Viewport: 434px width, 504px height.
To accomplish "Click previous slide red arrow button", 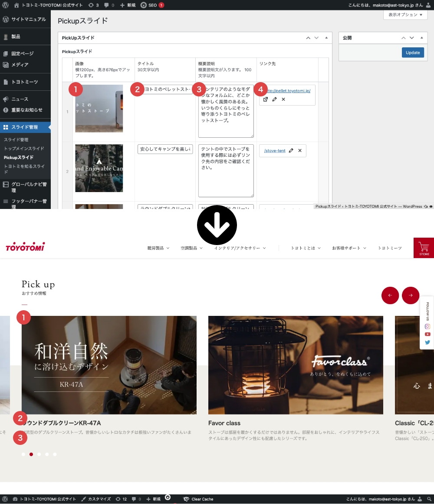I will [x=390, y=295].
